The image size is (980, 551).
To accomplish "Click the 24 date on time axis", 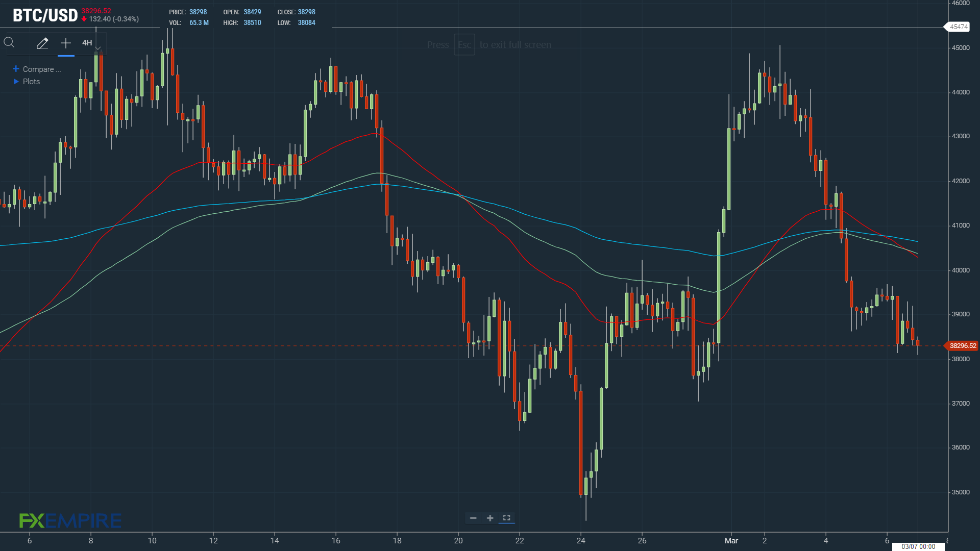I will click(x=581, y=541).
